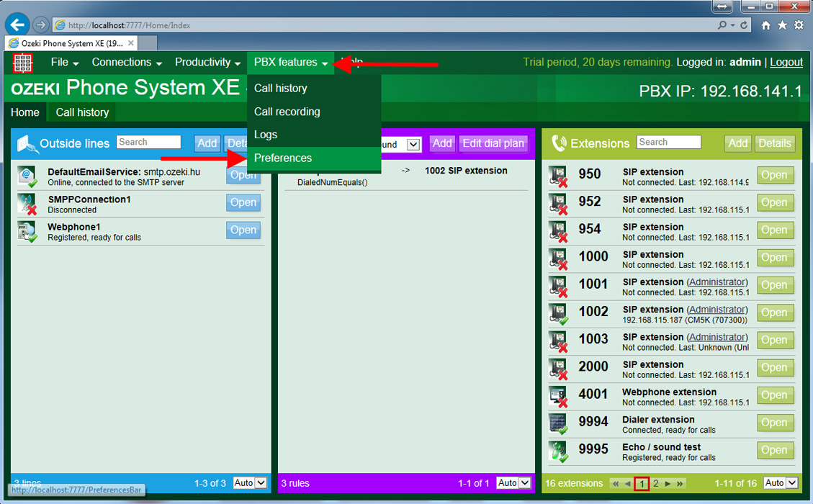
Task: Click the Webphone1 line icon
Action: click(x=27, y=231)
